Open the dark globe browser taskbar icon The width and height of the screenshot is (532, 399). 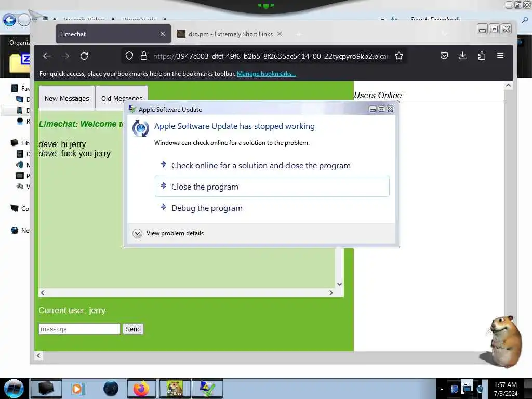click(x=111, y=389)
